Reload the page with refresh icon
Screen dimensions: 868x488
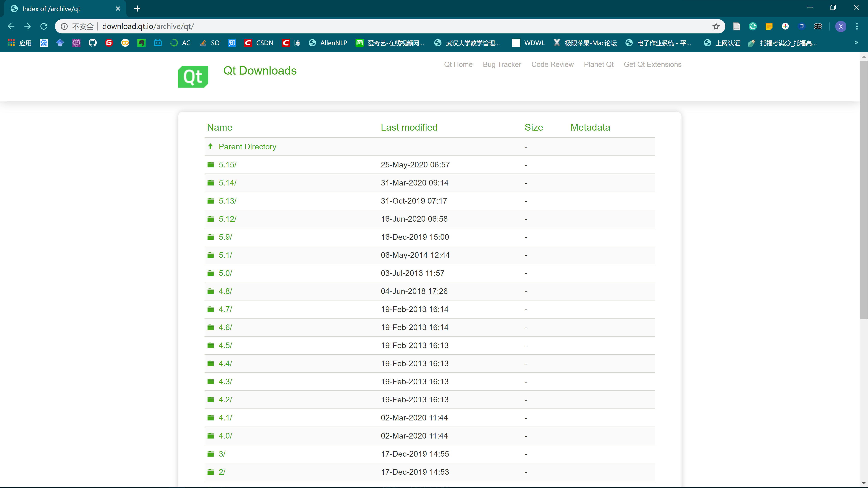44,26
